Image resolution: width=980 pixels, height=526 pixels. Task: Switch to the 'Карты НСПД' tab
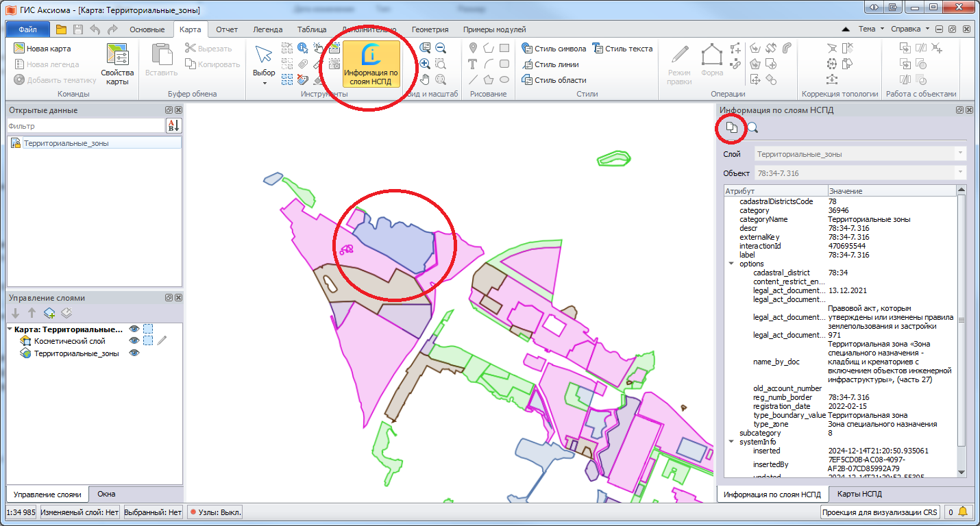click(859, 494)
